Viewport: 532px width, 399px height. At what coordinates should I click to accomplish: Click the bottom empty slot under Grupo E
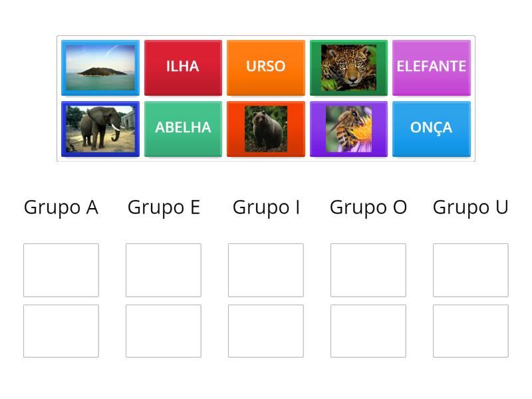164,331
